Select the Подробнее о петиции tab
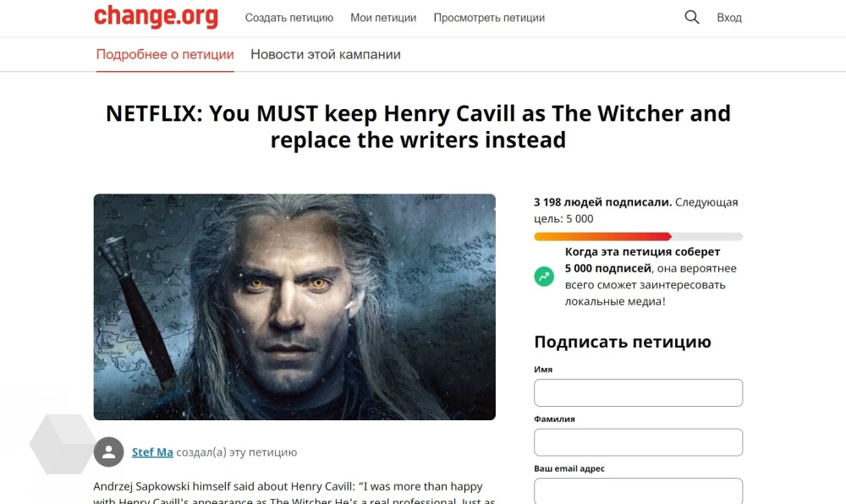This screenshot has width=846, height=504. (165, 54)
